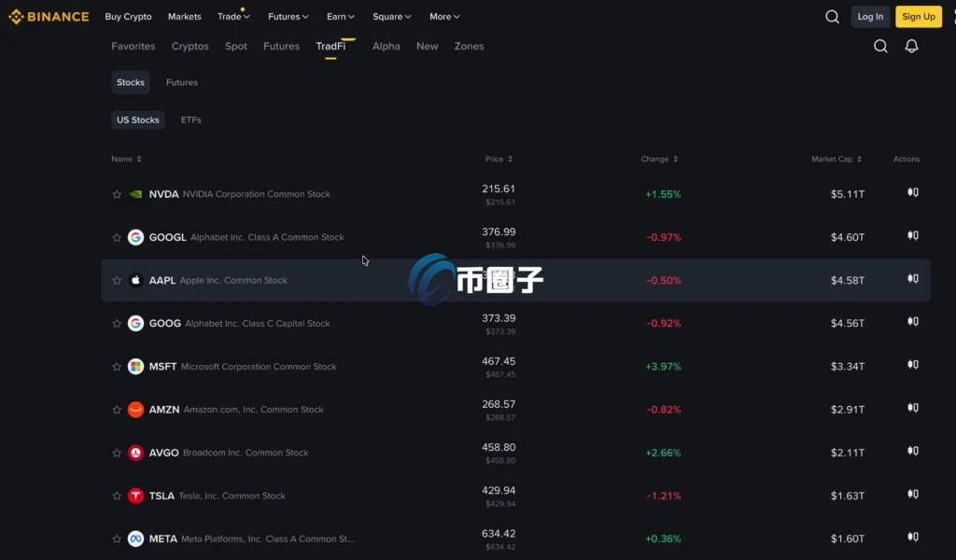Switch to the Cryptos tab
Screen dimensions: 956x560
tap(190, 47)
